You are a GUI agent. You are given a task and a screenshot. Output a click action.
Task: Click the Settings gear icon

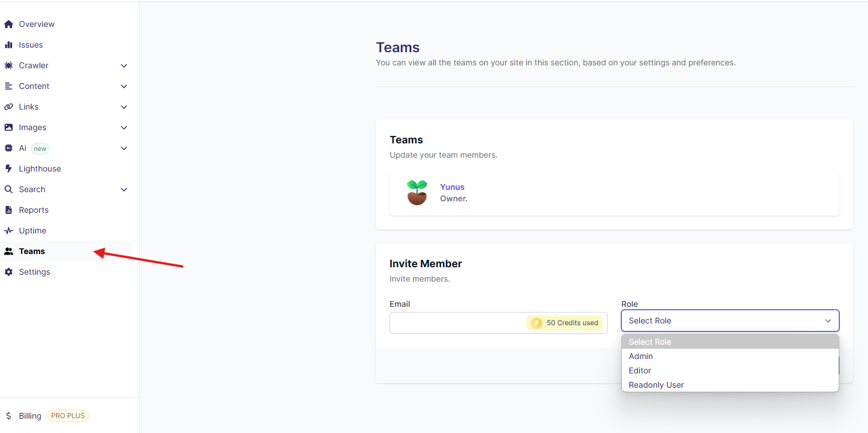point(9,272)
